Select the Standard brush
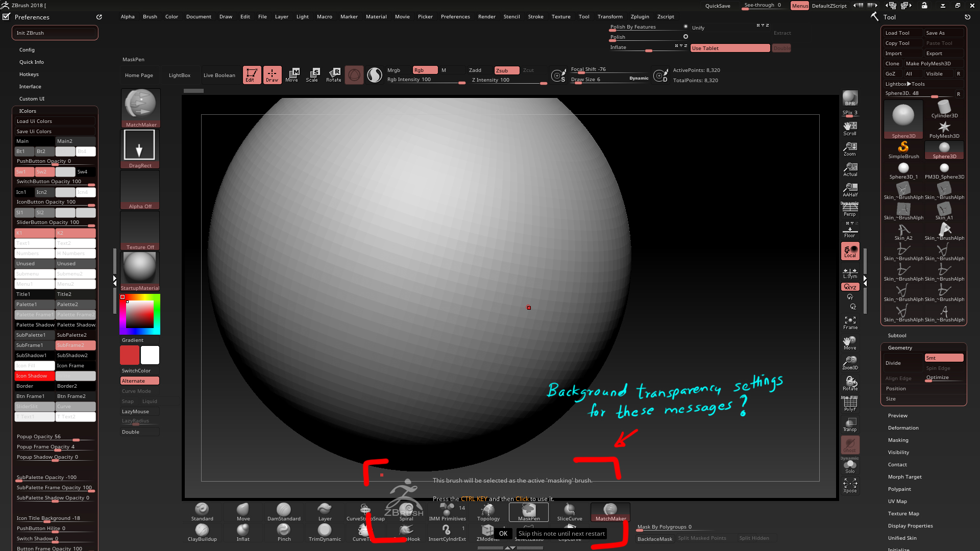980x551 pixels. (202, 512)
